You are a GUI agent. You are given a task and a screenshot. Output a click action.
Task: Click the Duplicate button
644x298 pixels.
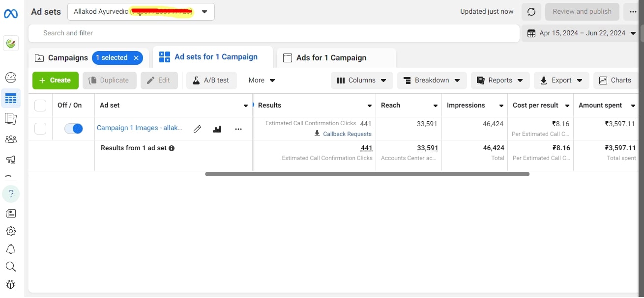pos(110,80)
